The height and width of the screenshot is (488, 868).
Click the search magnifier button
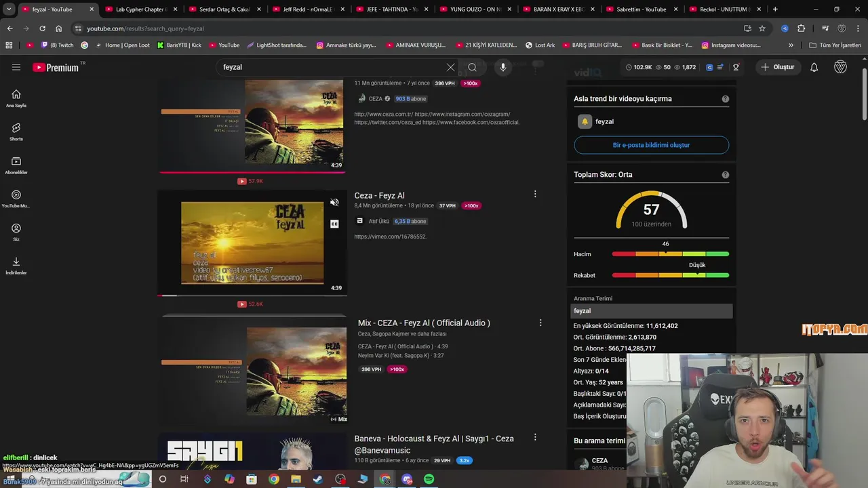coord(472,67)
